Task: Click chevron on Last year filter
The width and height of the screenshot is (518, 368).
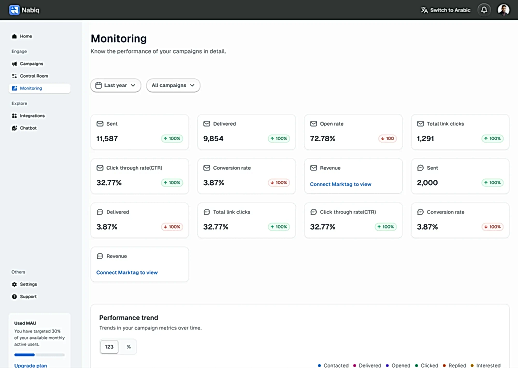Action: (x=133, y=85)
